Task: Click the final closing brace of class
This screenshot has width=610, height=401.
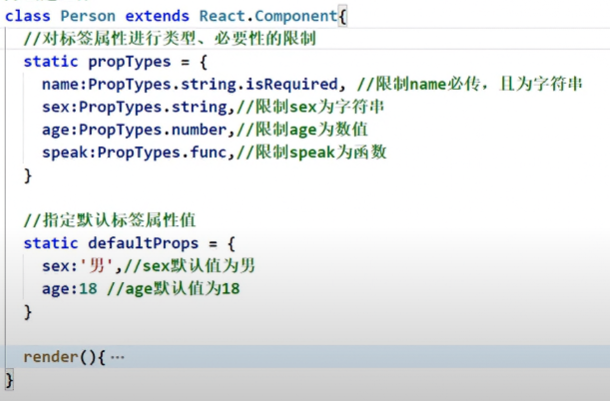Action: click(10, 379)
